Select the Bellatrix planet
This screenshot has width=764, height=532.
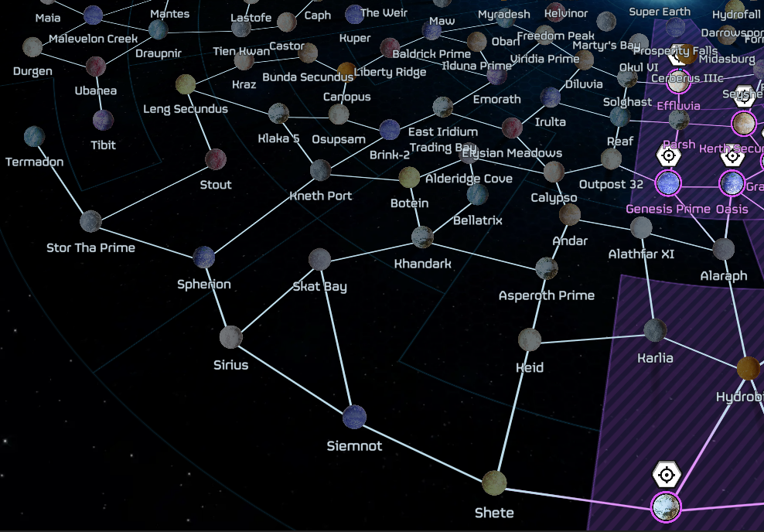pyautogui.click(x=478, y=194)
